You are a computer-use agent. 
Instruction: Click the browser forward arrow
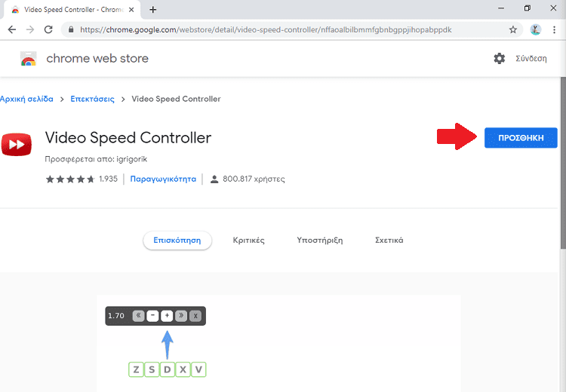[x=30, y=29]
